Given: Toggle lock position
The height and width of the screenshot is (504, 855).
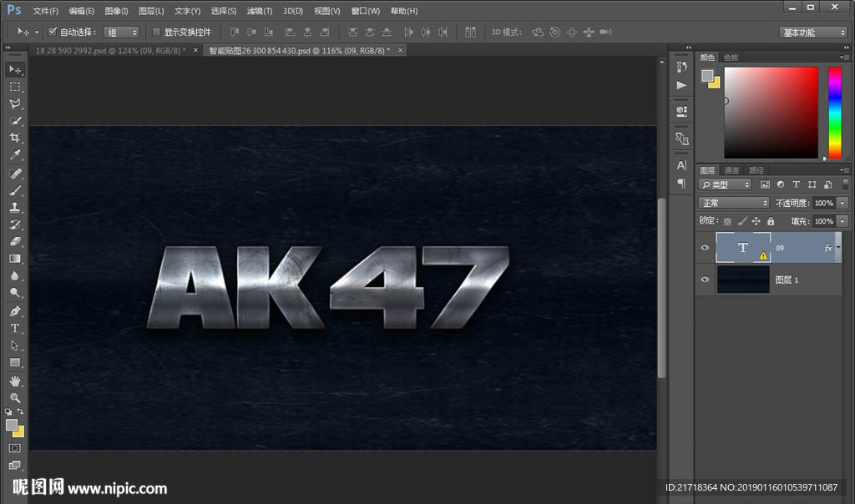Looking at the screenshot, I should coord(756,221).
